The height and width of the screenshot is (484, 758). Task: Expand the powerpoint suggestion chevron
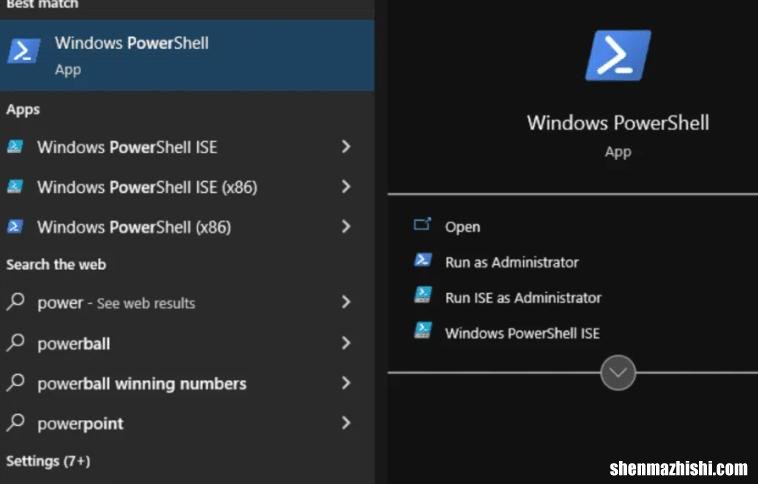pyautogui.click(x=346, y=423)
